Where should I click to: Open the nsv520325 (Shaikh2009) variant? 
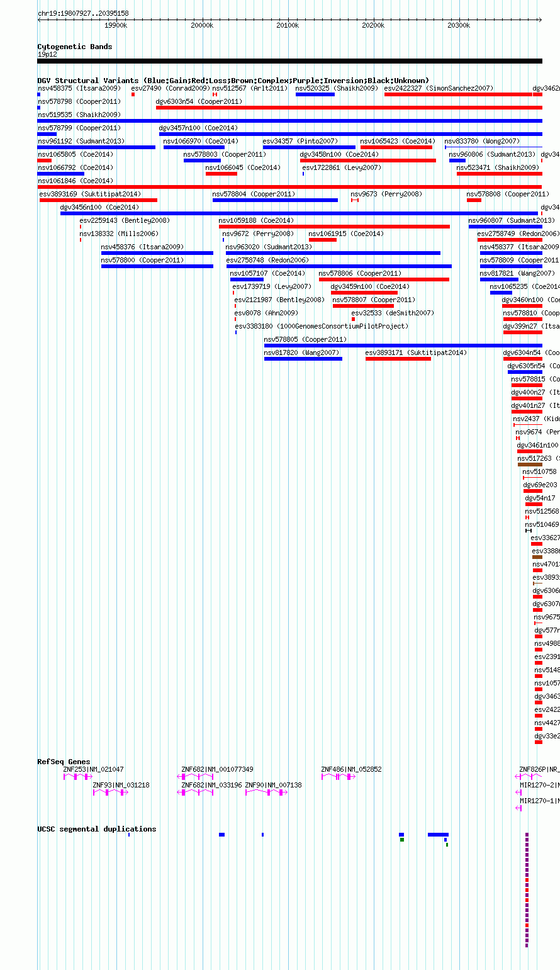click(x=337, y=88)
